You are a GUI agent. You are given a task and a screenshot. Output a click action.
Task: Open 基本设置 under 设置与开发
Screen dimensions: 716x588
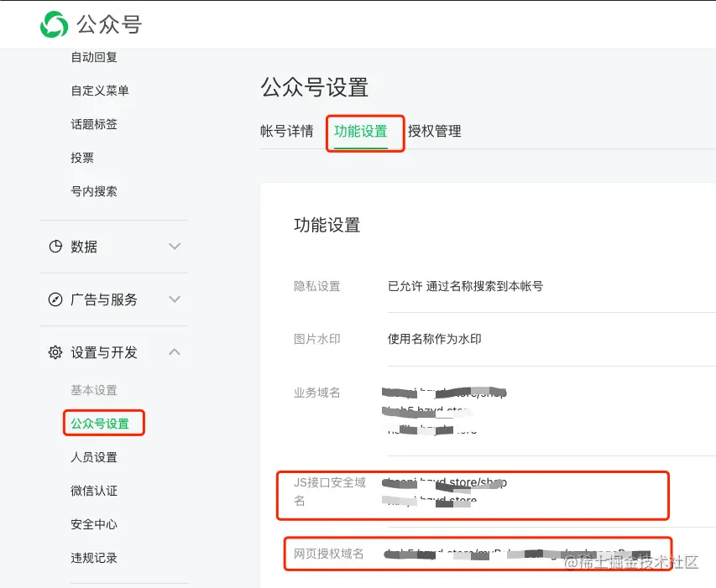pyautogui.click(x=94, y=390)
